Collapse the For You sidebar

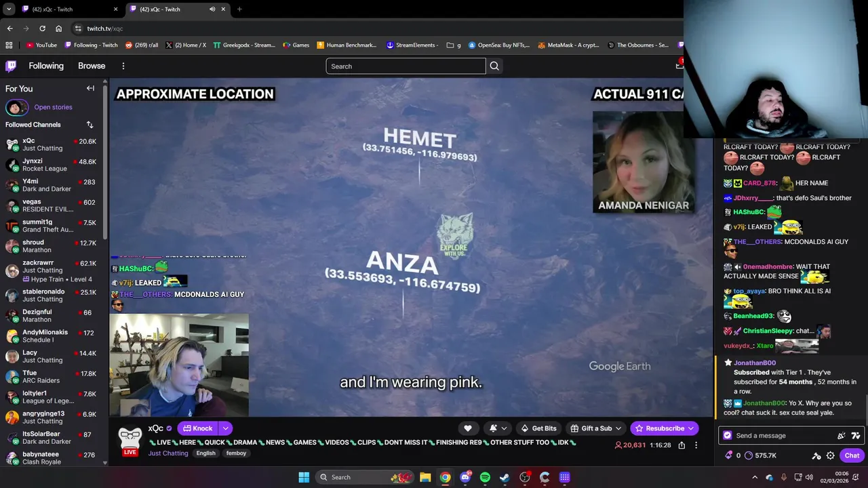(x=90, y=88)
